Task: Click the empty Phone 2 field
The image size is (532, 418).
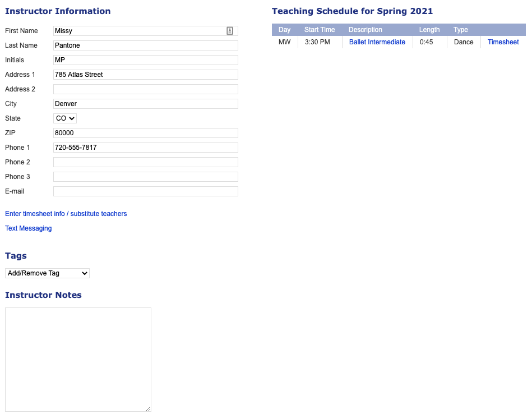Action: click(145, 162)
